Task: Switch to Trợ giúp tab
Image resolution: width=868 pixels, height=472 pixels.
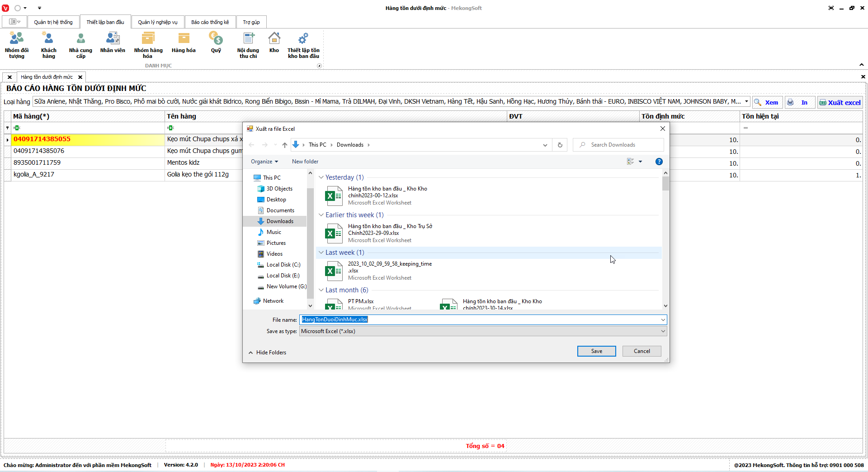Action: [251, 22]
